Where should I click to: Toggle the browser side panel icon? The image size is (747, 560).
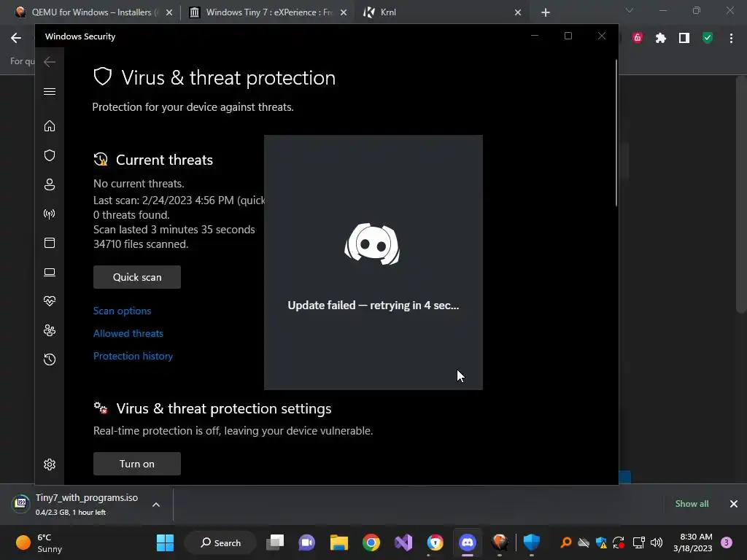(x=684, y=38)
